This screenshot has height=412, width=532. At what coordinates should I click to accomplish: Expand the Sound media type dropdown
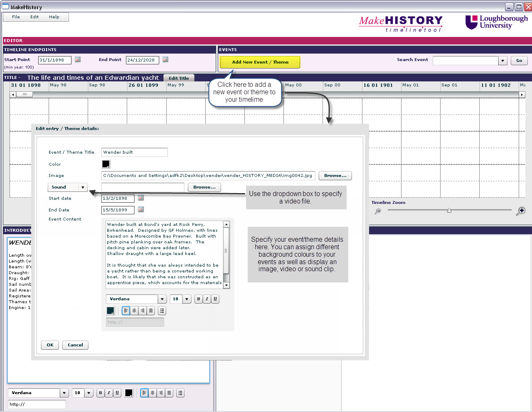click(83, 187)
